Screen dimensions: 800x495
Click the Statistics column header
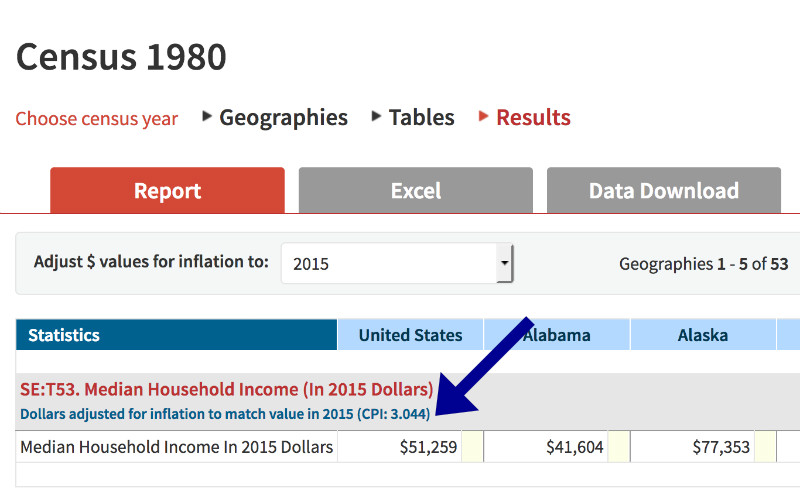177,335
